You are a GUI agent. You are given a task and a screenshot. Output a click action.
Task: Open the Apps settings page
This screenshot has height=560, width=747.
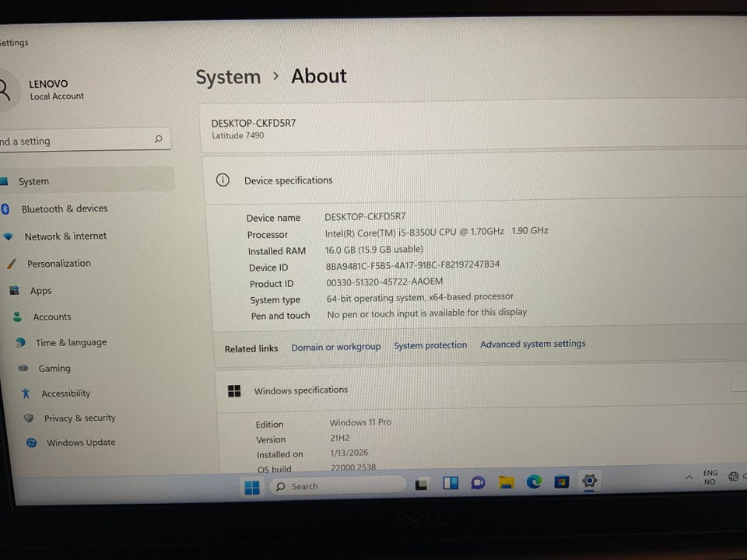(41, 290)
